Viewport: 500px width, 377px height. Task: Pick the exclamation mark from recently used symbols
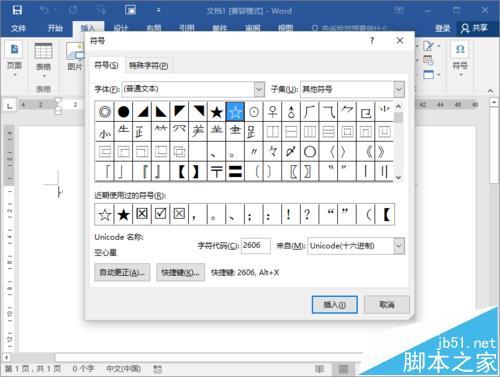tap(289, 214)
